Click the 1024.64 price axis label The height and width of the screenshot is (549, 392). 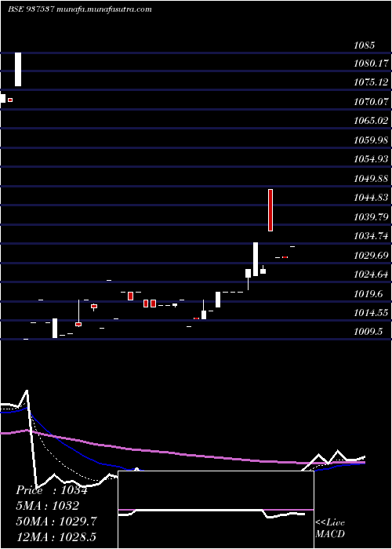point(371,274)
